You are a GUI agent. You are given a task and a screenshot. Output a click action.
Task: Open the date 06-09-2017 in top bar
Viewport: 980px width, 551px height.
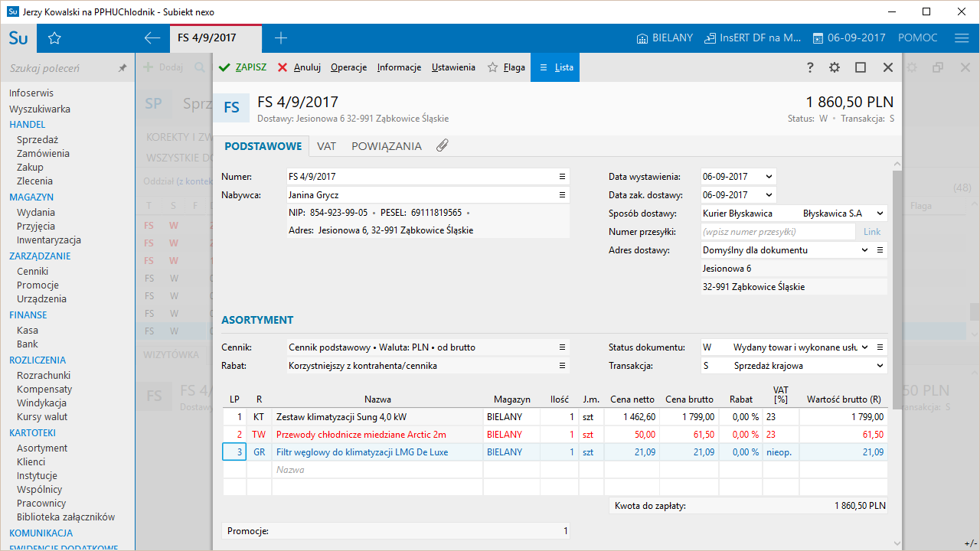point(848,38)
